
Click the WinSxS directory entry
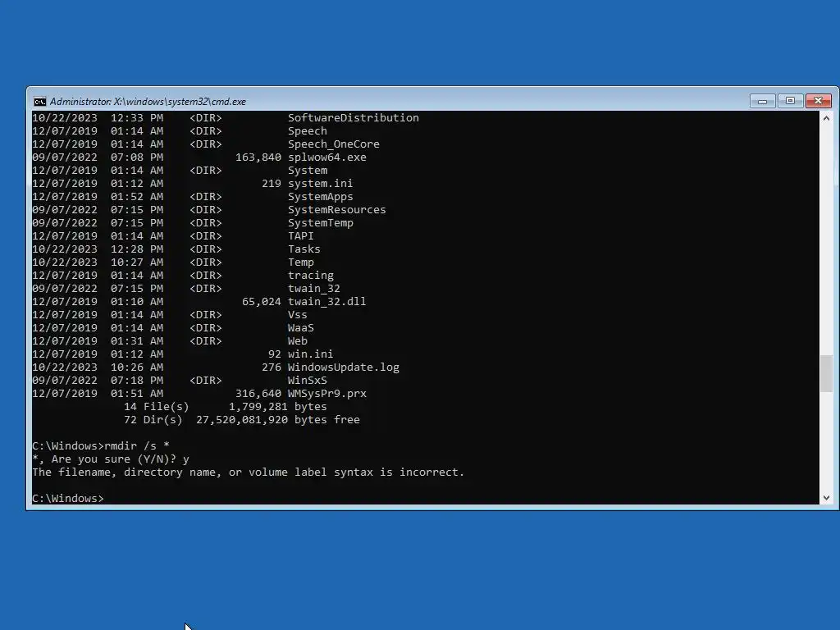(x=180, y=381)
